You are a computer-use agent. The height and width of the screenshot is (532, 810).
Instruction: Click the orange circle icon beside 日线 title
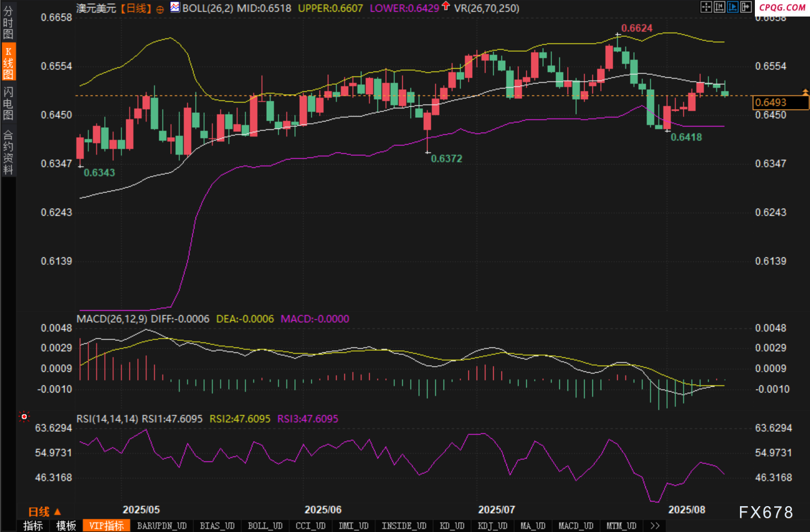coord(160,9)
